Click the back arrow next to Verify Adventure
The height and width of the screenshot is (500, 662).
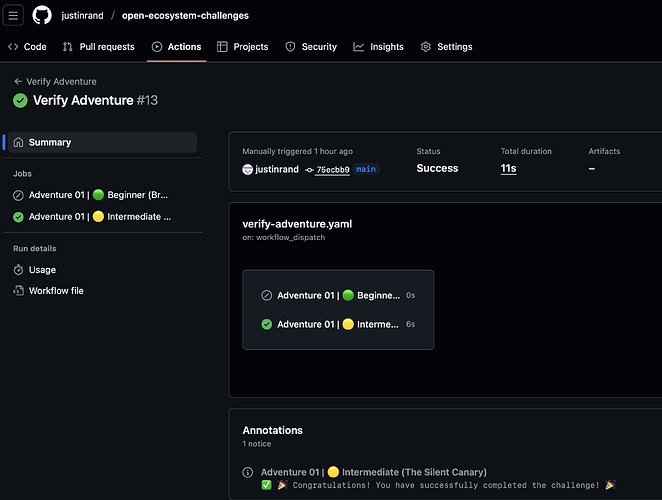pos(18,82)
